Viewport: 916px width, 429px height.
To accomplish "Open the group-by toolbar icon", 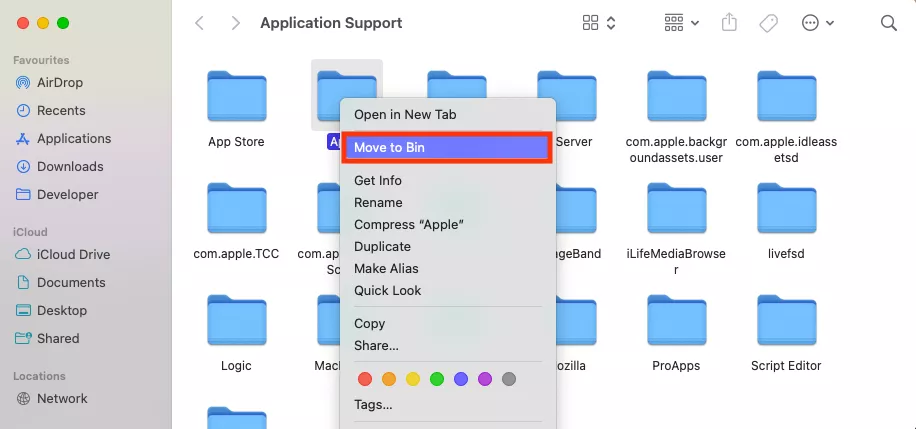I will (x=674, y=23).
